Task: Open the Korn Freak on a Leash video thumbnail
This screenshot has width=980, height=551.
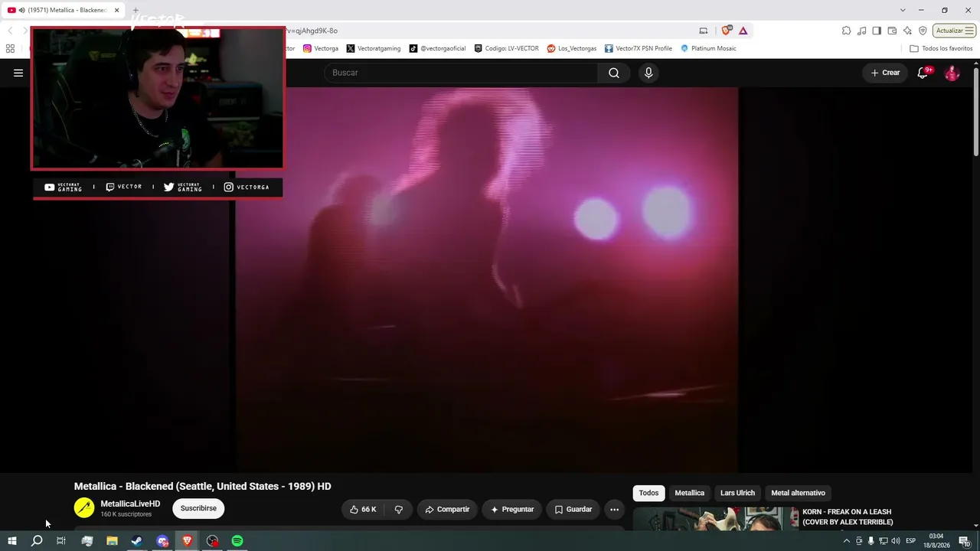Action: (x=715, y=518)
